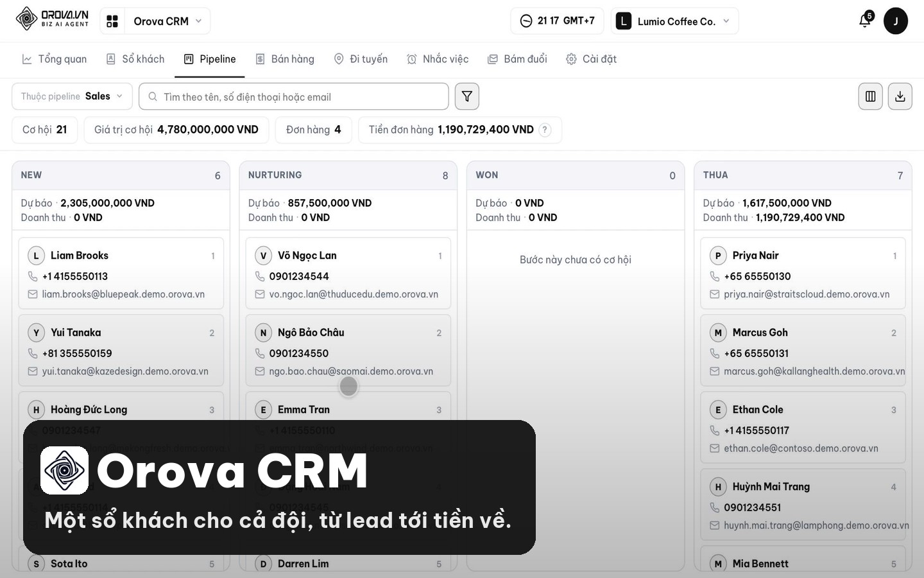This screenshot has height=578, width=924.
Task: Click the Giá trị cơ hội summary chip
Action: pos(176,130)
